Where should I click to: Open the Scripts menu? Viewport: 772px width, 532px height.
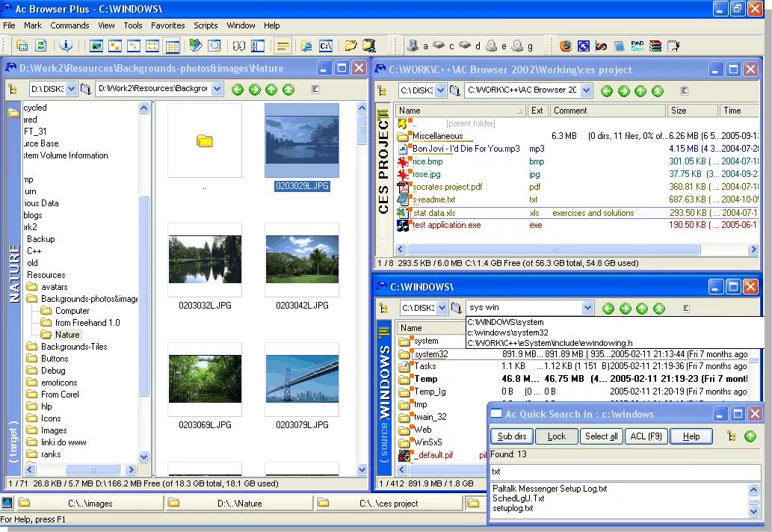[206, 25]
